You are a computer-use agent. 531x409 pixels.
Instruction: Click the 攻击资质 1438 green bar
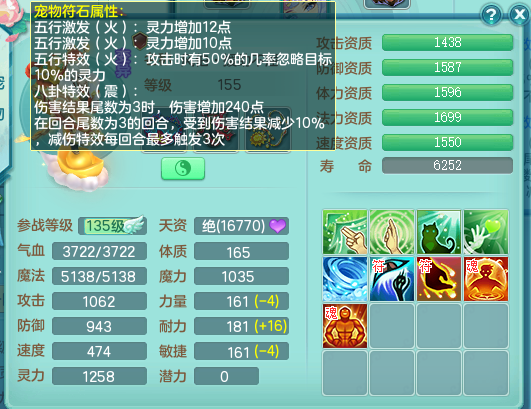[x=447, y=42]
